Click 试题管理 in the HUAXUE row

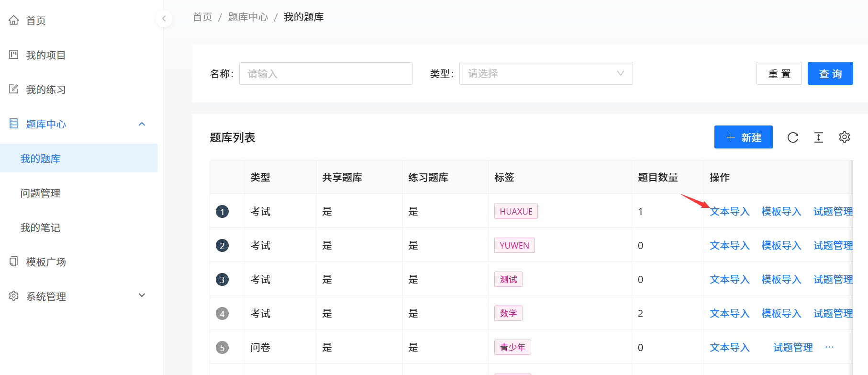[833, 211]
